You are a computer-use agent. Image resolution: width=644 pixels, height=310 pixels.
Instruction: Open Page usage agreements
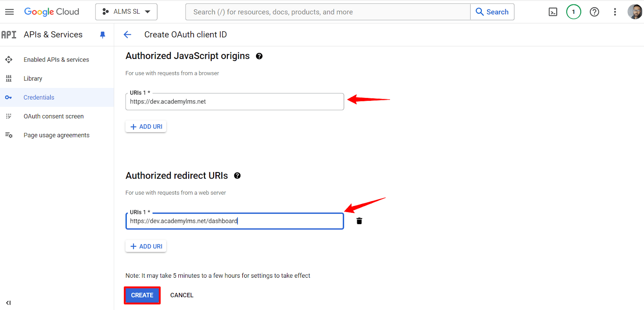(57, 135)
